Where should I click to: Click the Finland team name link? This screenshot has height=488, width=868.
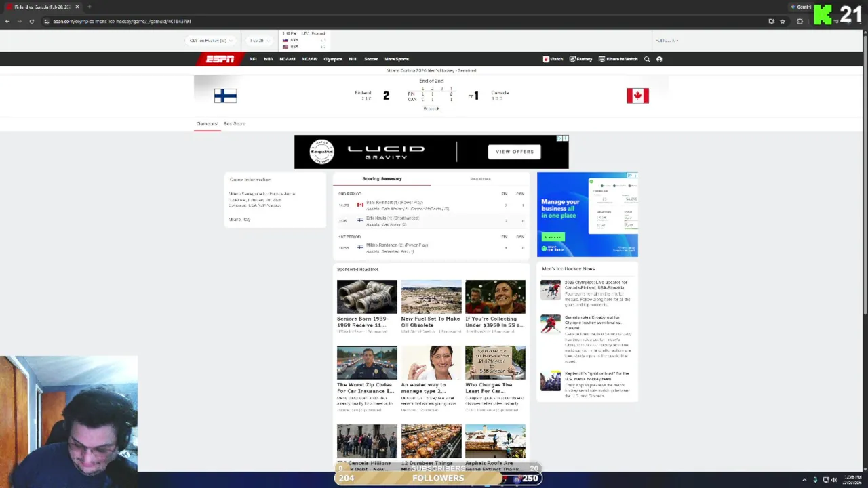363,93
